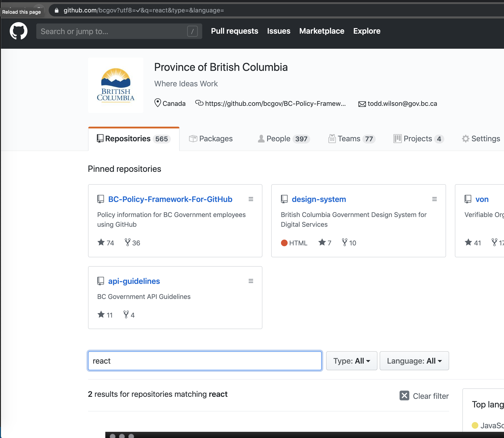The width and height of the screenshot is (504, 438).
Task: Click fork count 4 on api-guidelines card
Action: point(129,315)
